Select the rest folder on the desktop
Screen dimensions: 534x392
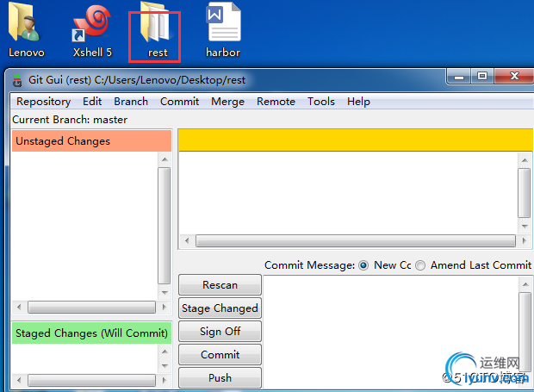[157, 31]
